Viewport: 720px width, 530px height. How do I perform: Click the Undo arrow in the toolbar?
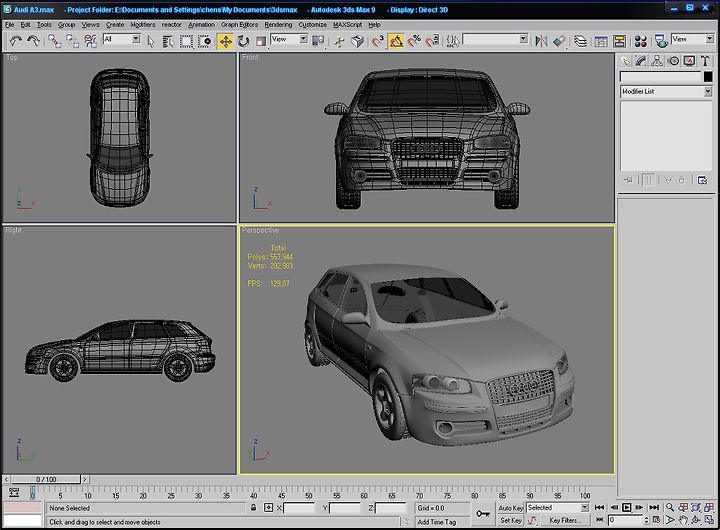coord(16,41)
